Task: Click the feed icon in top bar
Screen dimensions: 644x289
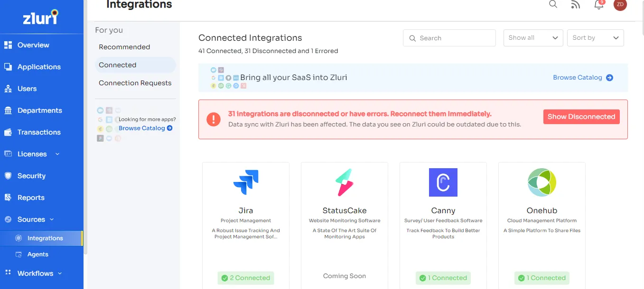Action: click(x=576, y=5)
